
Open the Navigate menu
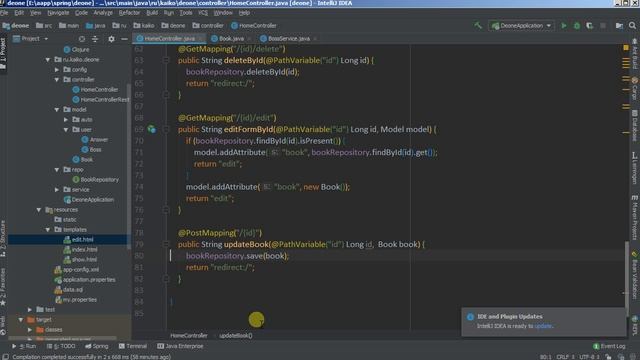tap(58, 13)
